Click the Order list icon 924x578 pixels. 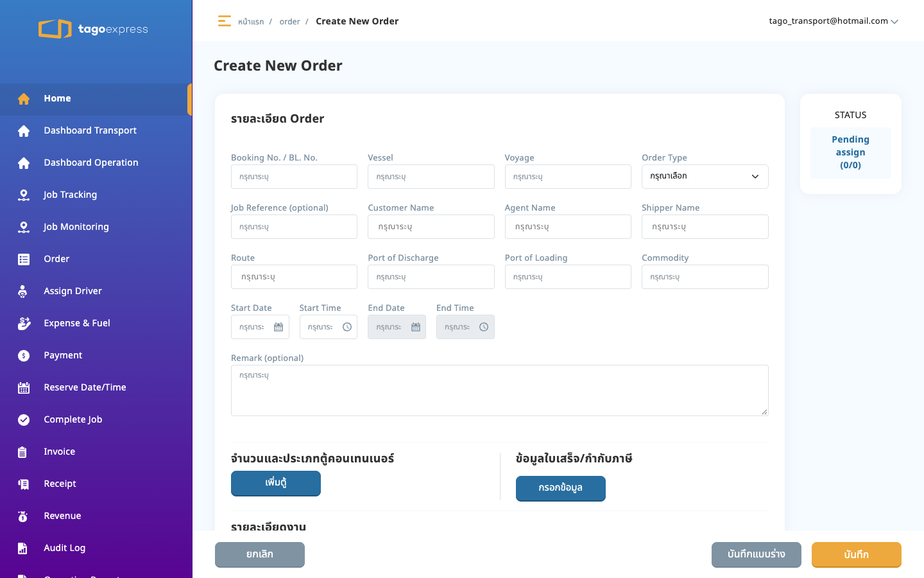coord(24,259)
